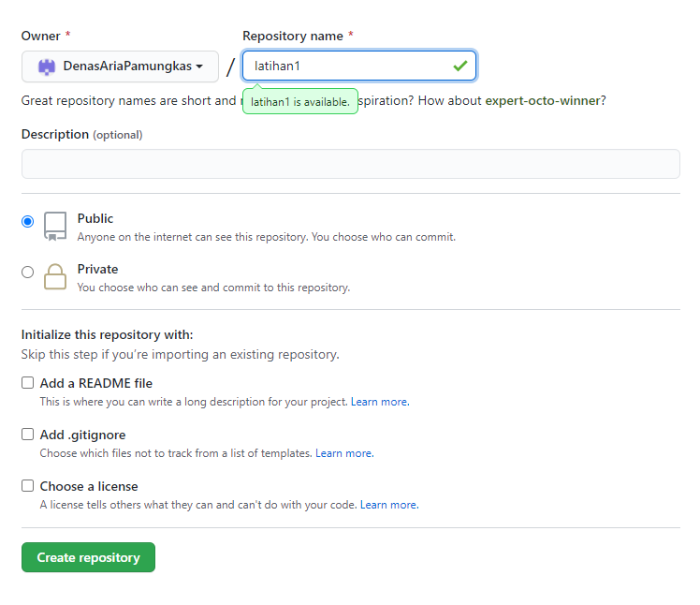Select the Private radio button

pyautogui.click(x=28, y=272)
